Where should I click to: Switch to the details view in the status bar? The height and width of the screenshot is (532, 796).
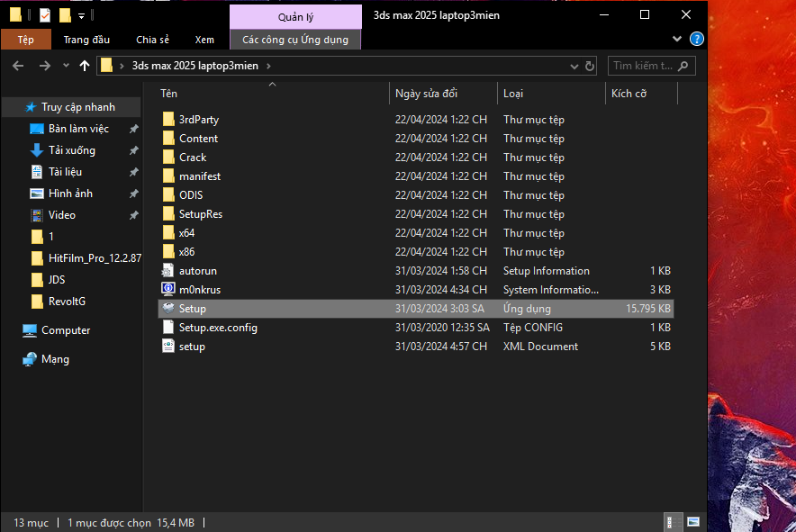pos(674,522)
